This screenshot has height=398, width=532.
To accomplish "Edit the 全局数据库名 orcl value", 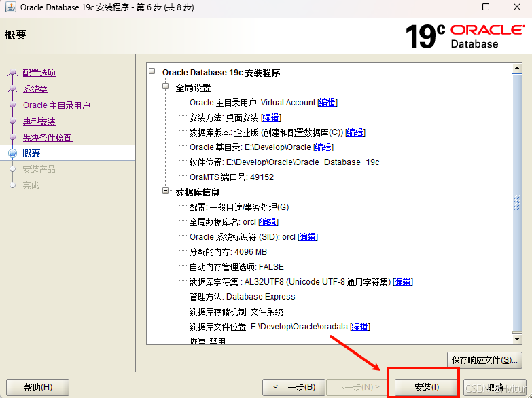I will (x=268, y=222).
